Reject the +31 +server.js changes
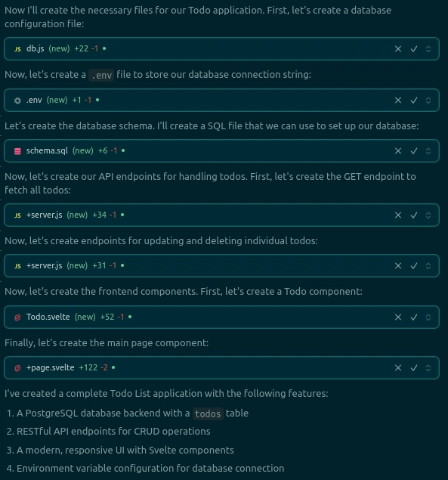This screenshot has height=480, width=448. (x=398, y=266)
